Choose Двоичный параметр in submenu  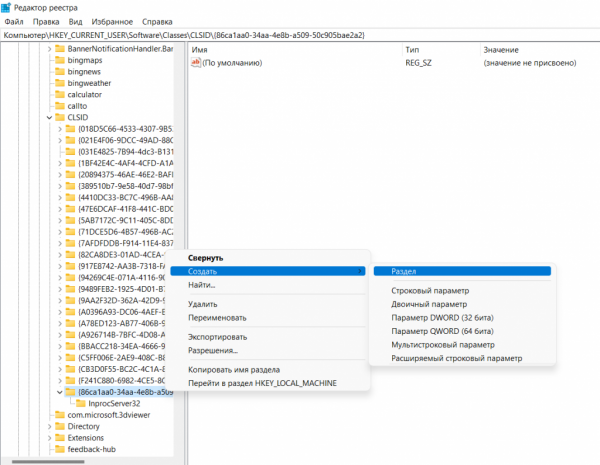(429, 304)
